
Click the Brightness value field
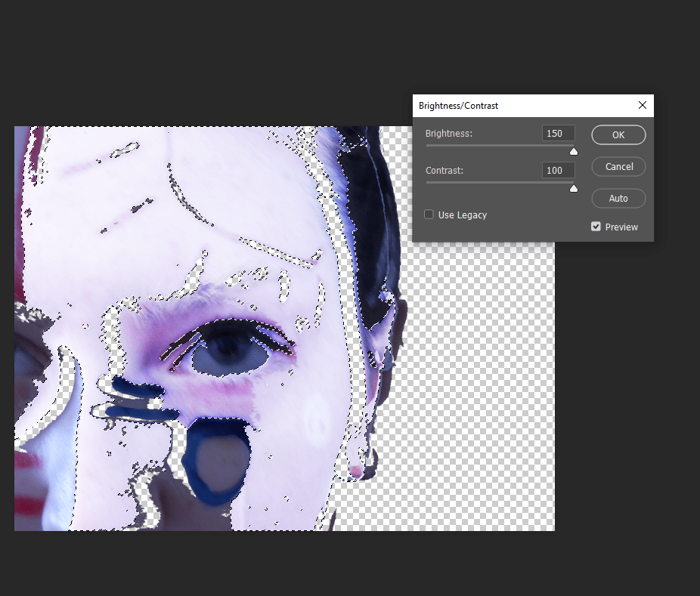558,133
